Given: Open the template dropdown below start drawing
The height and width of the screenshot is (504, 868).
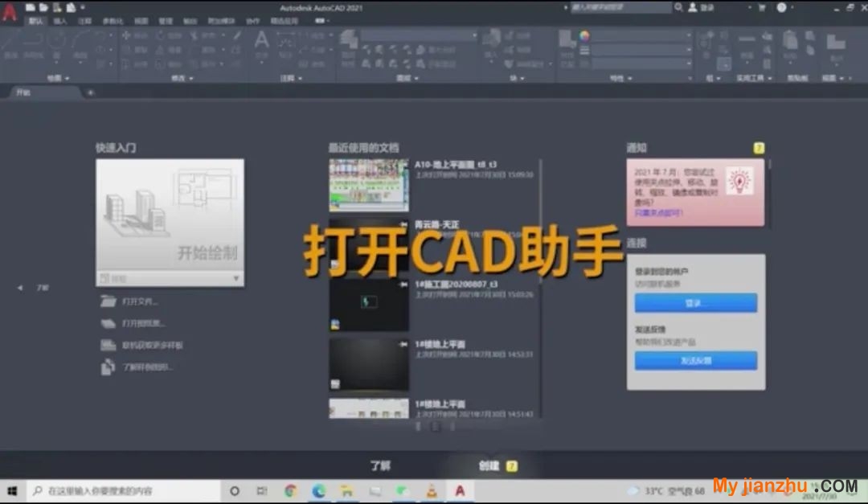Looking at the screenshot, I should pos(170,279).
